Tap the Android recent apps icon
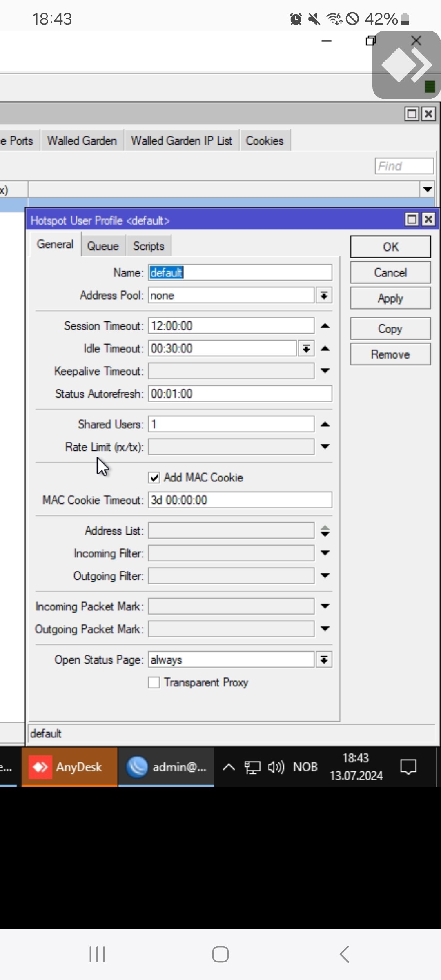The width and height of the screenshot is (441, 980). tap(97, 954)
